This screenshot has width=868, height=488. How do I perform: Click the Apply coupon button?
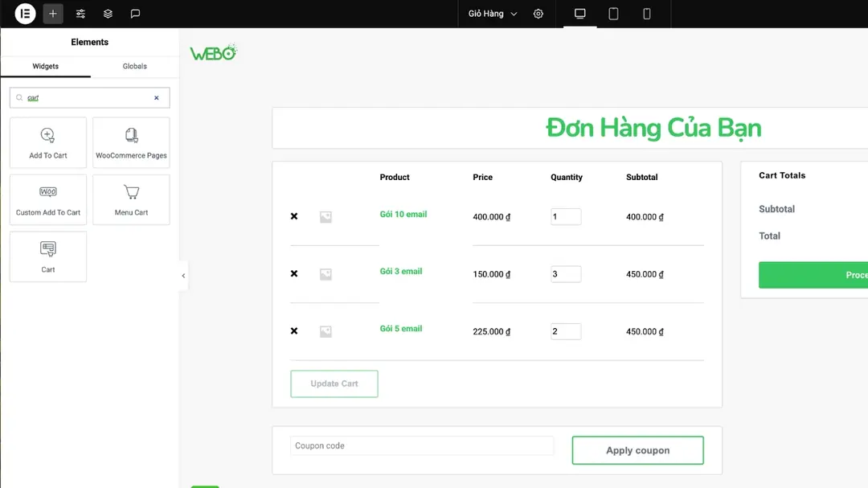[x=637, y=450]
